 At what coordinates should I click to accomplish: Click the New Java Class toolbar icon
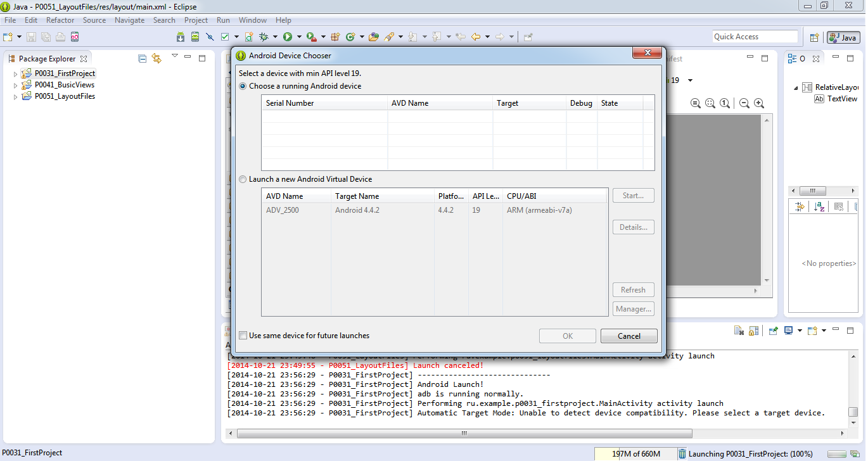coord(350,37)
